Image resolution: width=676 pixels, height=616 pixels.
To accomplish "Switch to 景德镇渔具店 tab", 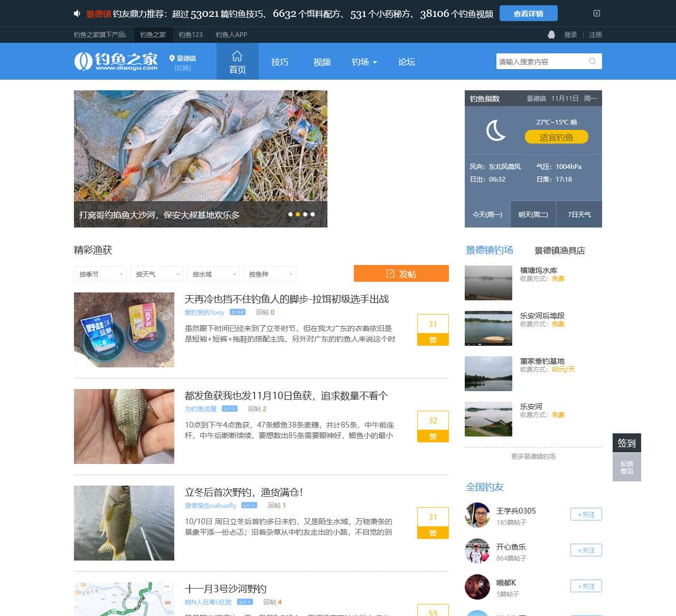I will 560,251.
